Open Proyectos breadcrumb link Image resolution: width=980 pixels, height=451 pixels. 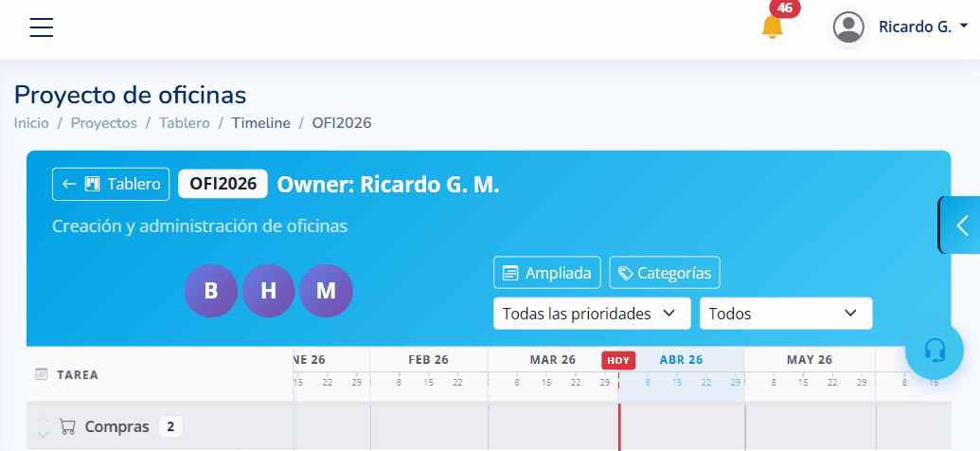click(x=104, y=123)
